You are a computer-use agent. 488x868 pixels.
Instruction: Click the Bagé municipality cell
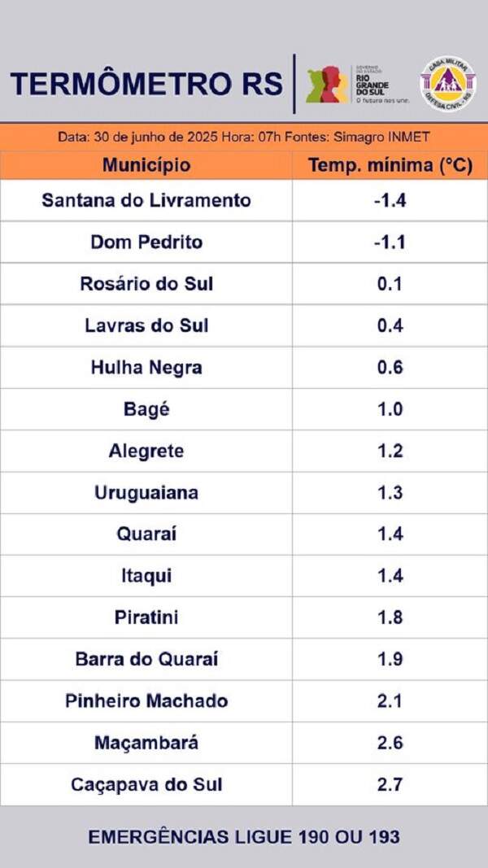(146, 410)
